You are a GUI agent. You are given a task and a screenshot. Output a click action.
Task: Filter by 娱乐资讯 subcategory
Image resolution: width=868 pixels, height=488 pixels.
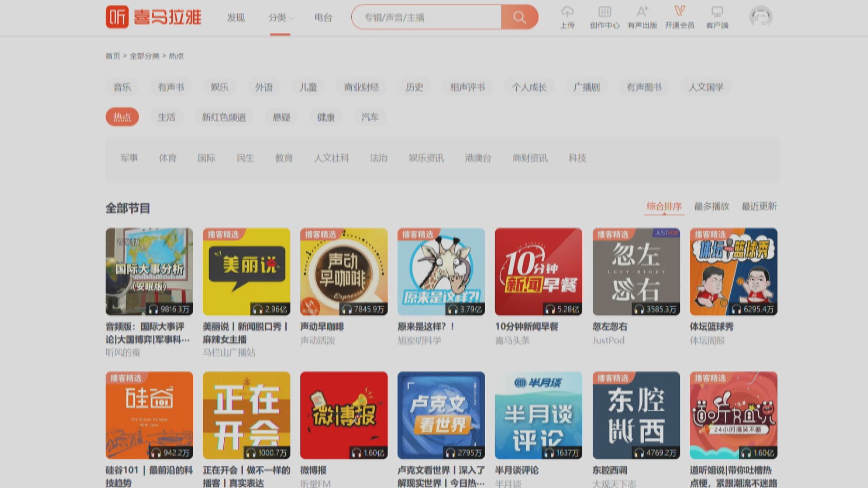coord(426,158)
